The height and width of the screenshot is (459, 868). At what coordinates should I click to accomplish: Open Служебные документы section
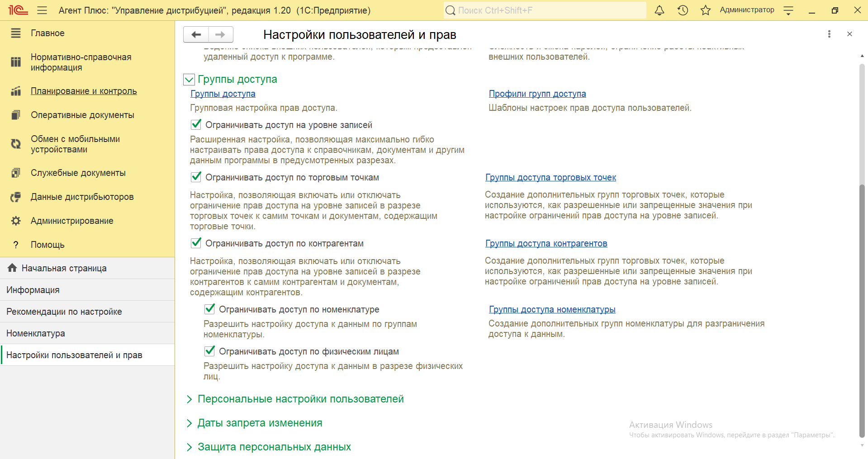coord(78,173)
